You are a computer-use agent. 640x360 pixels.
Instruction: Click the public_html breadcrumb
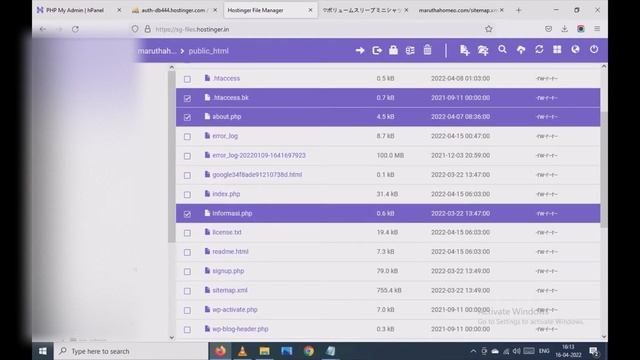209,51
